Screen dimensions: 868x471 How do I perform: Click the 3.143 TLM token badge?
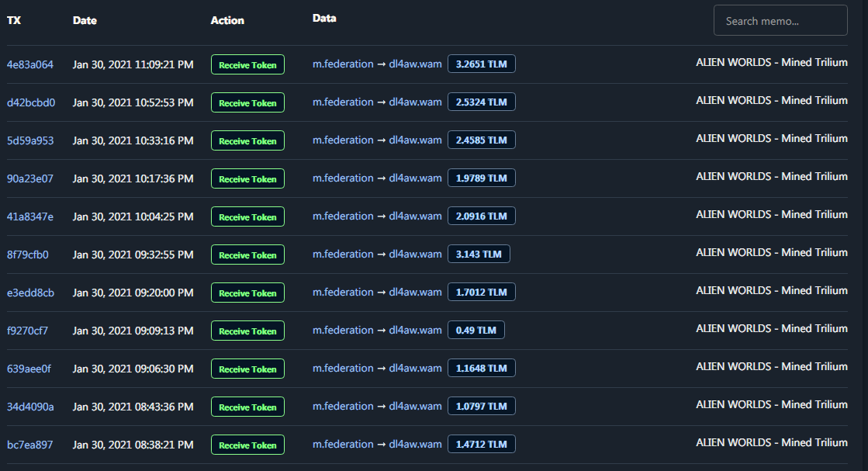click(x=479, y=254)
